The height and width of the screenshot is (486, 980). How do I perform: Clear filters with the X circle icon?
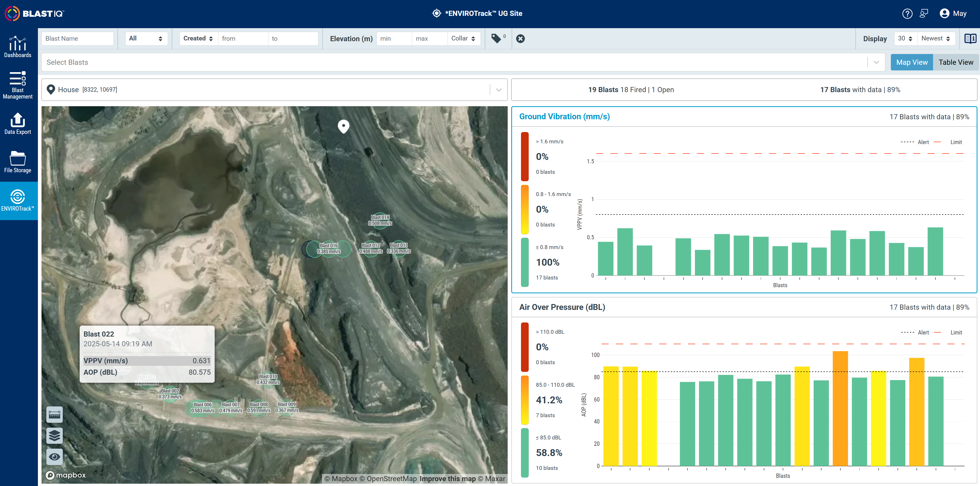(x=520, y=38)
